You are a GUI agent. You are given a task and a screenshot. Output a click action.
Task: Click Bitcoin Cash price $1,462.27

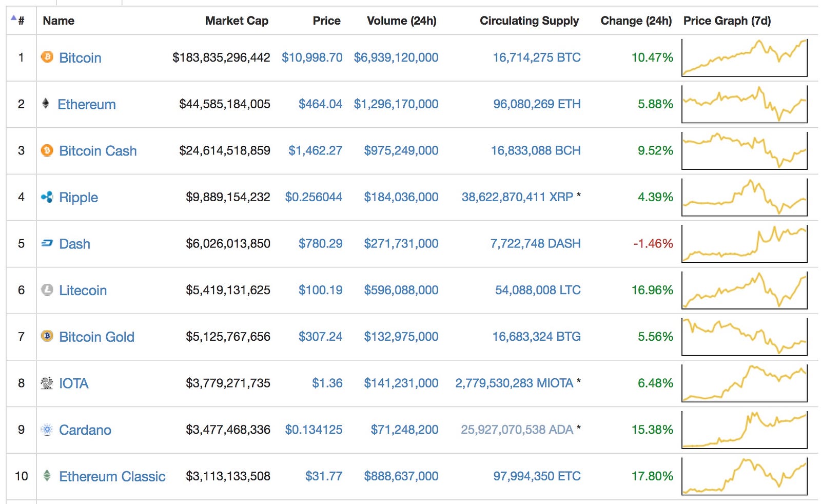tap(316, 150)
